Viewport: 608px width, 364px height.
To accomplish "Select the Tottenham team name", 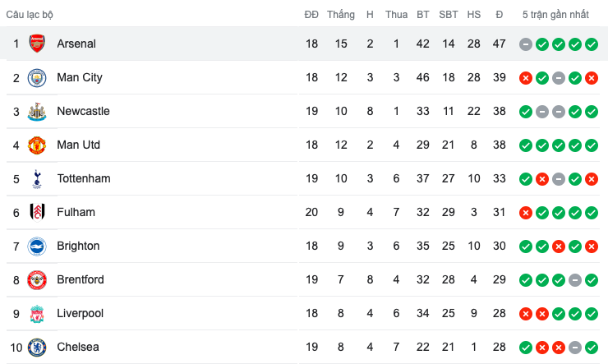I will pyautogui.click(x=83, y=178).
